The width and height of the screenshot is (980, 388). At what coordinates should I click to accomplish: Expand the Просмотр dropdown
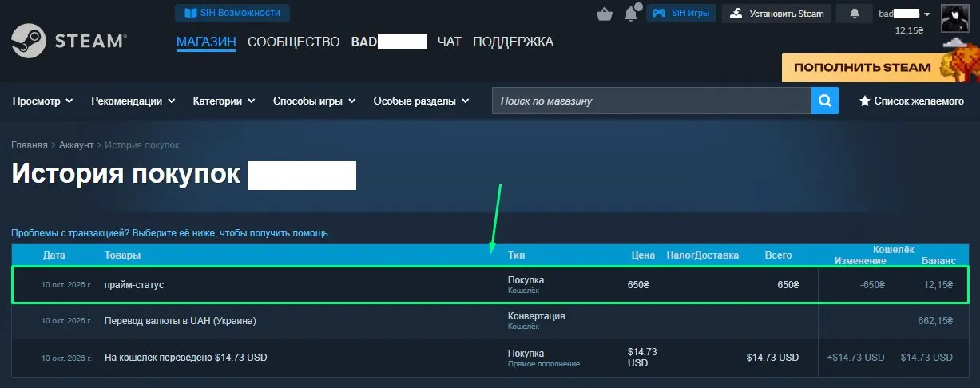pos(42,101)
